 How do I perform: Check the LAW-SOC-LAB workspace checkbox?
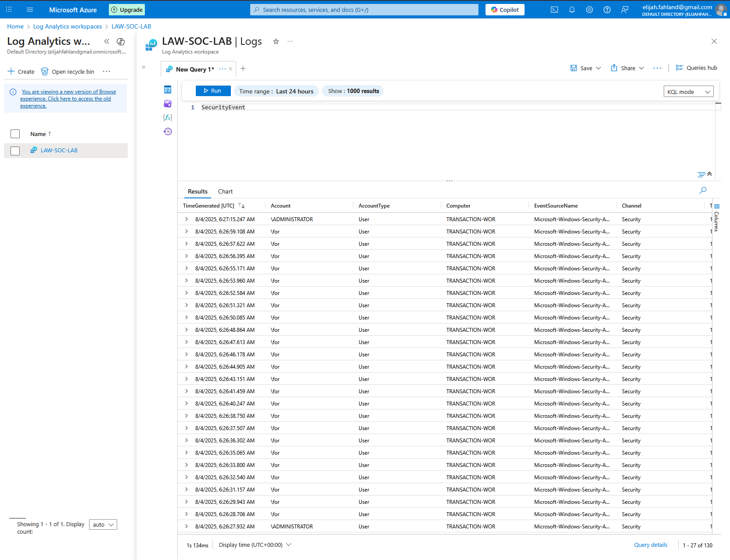[x=15, y=151]
